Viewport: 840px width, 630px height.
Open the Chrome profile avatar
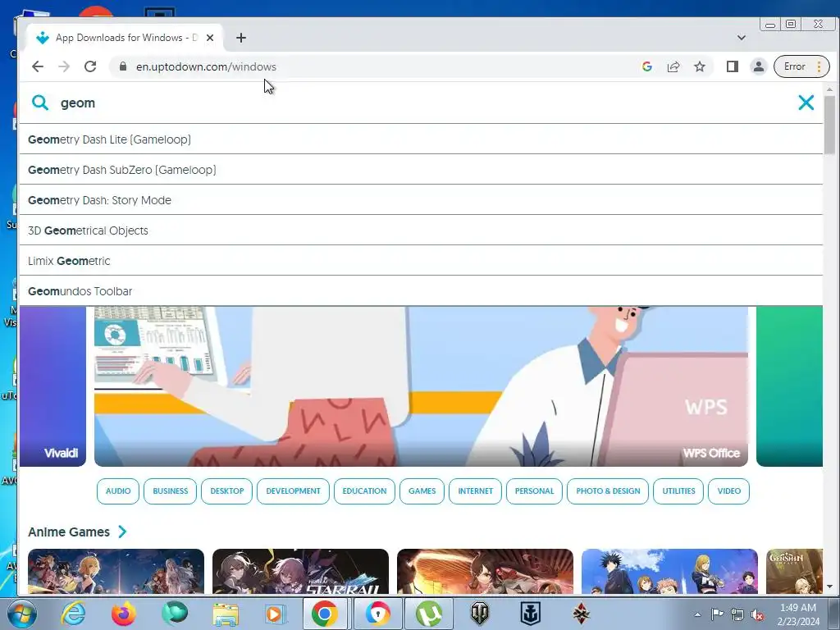(759, 66)
